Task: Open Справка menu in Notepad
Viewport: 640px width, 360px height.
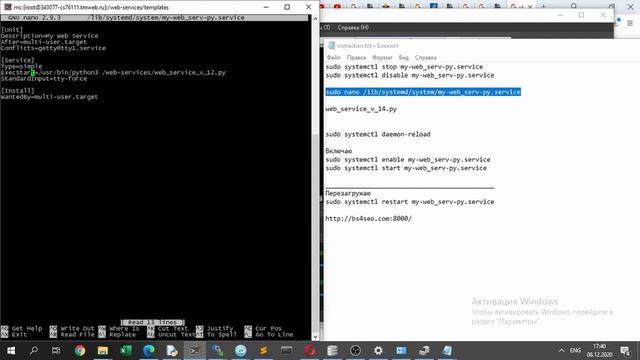Action: click(425, 58)
